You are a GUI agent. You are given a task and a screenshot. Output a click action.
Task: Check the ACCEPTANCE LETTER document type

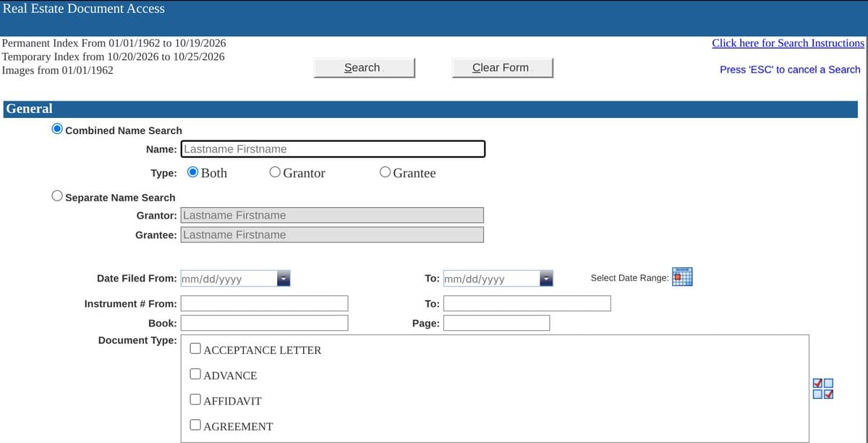pos(195,349)
